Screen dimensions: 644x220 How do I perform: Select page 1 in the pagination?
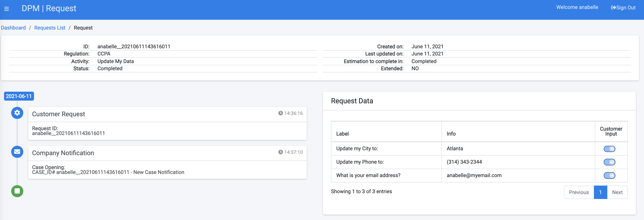point(600,192)
